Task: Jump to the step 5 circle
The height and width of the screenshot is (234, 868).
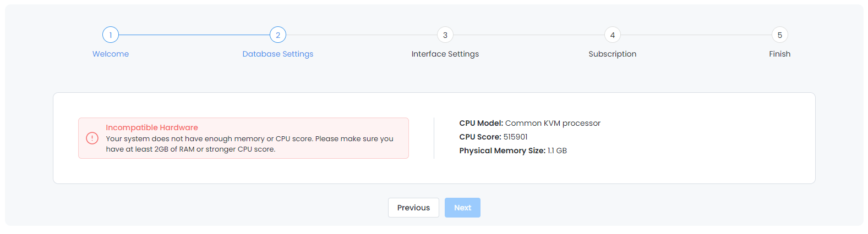Action: pyautogui.click(x=780, y=35)
